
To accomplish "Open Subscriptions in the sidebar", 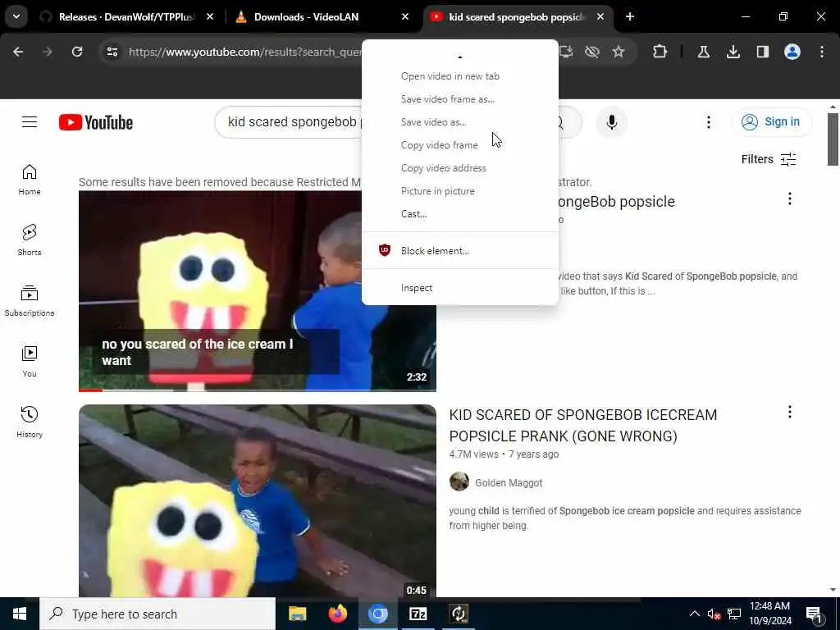I will 30,300.
